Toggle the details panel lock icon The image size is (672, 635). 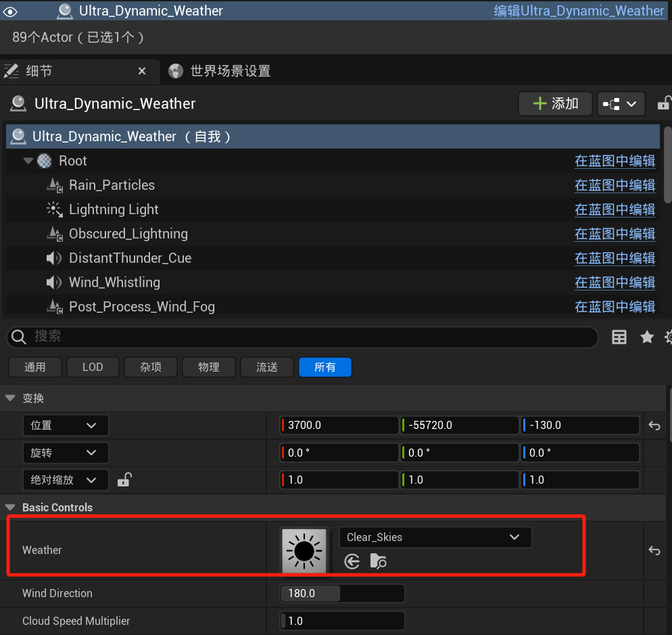664,103
